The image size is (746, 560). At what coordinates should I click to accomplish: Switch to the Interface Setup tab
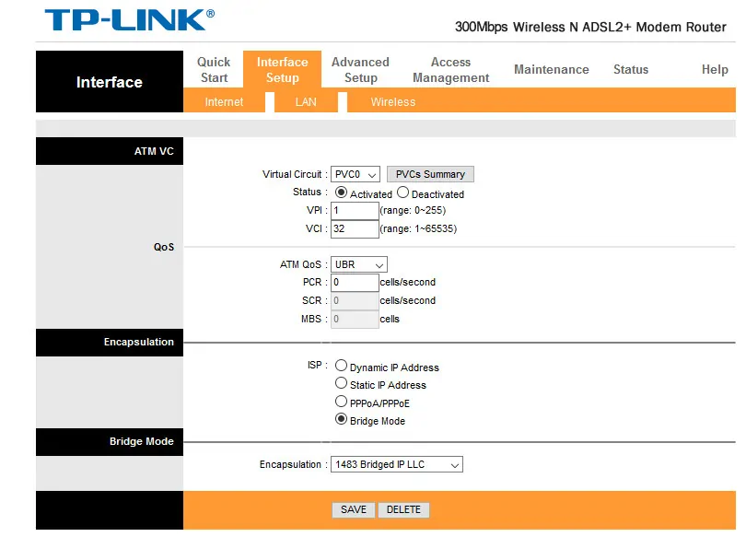click(x=282, y=69)
